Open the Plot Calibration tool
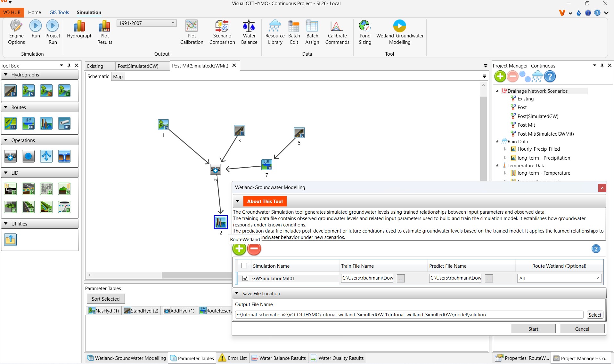Image resolution: width=614 pixels, height=364 pixels. coord(192,32)
